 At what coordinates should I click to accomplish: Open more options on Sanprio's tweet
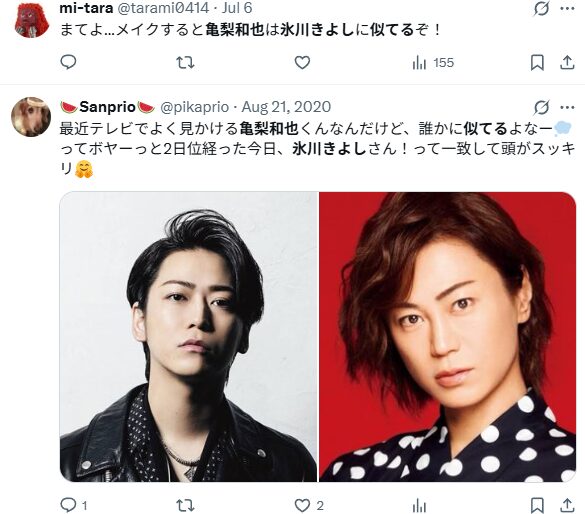tap(567, 108)
